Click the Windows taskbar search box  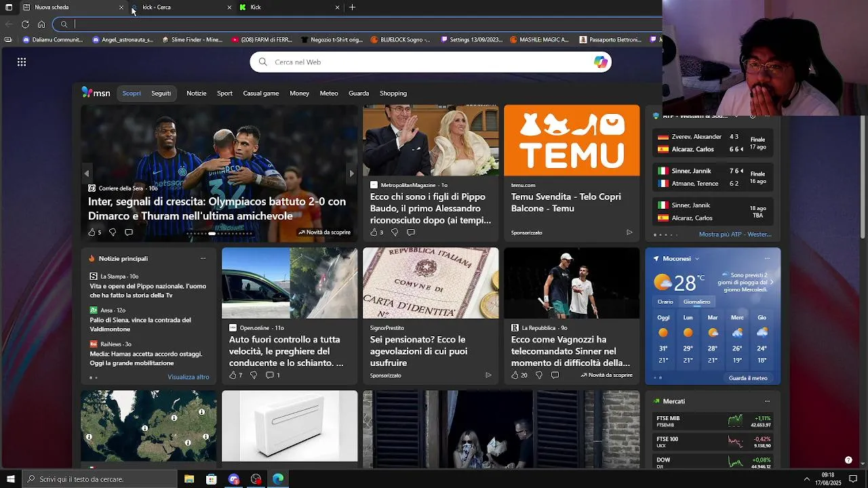100,479
